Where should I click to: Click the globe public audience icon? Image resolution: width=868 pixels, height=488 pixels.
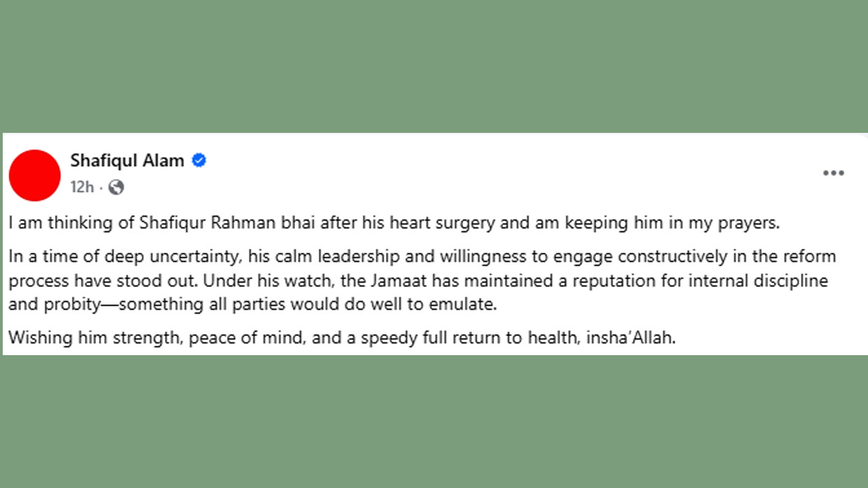[116, 187]
